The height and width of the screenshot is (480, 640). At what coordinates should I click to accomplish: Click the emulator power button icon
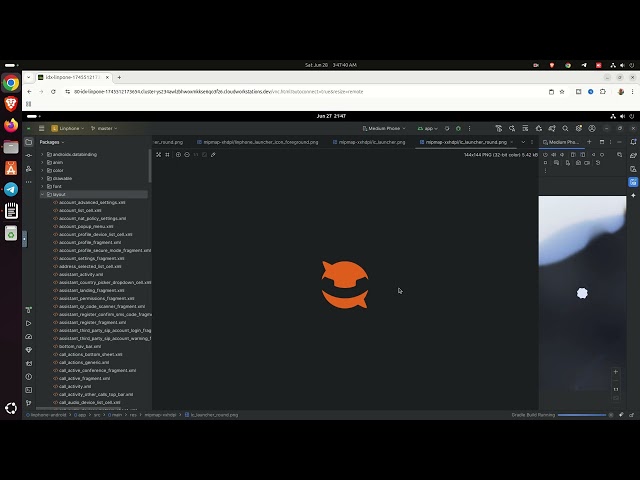point(545,155)
